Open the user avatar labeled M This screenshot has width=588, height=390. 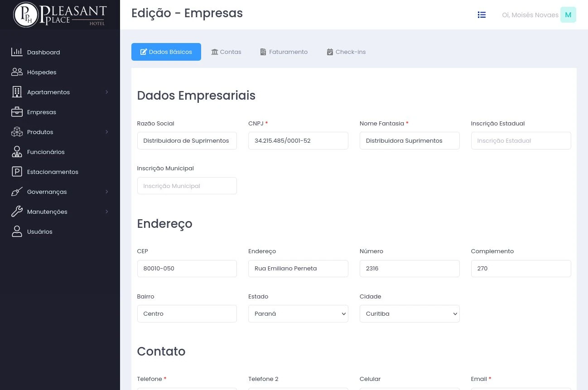click(568, 15)
